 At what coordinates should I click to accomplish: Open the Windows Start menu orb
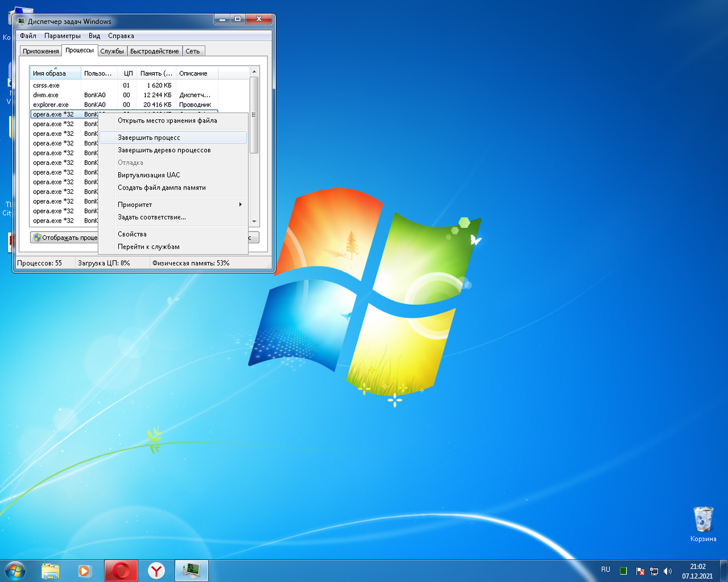(15, 570)
